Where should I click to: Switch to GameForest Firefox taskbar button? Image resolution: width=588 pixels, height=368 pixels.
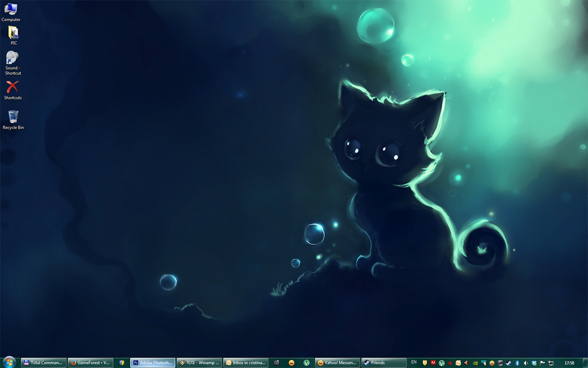coord(90,363)
